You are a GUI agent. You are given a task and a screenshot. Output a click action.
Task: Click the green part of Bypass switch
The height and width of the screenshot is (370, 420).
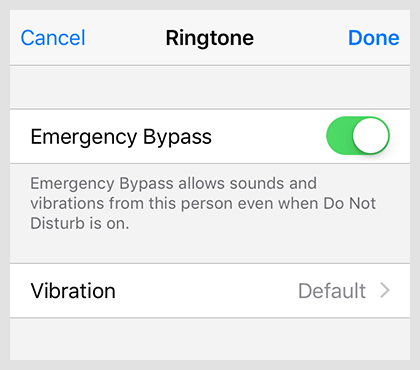339,136
